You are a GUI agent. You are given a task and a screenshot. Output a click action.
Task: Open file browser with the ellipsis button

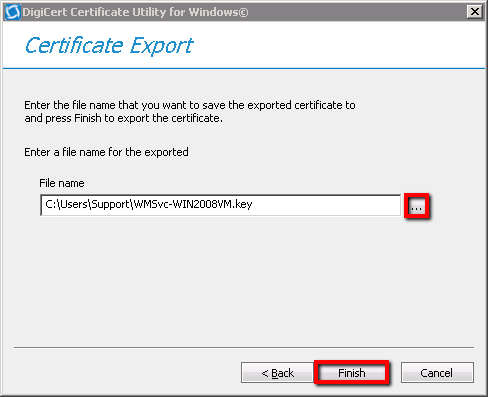coord(416,206)
